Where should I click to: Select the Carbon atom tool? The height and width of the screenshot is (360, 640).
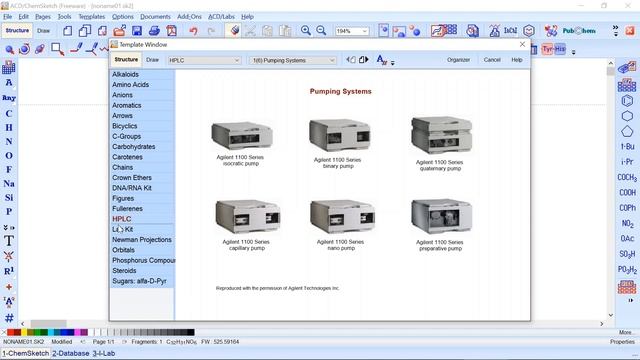[9, 113]
